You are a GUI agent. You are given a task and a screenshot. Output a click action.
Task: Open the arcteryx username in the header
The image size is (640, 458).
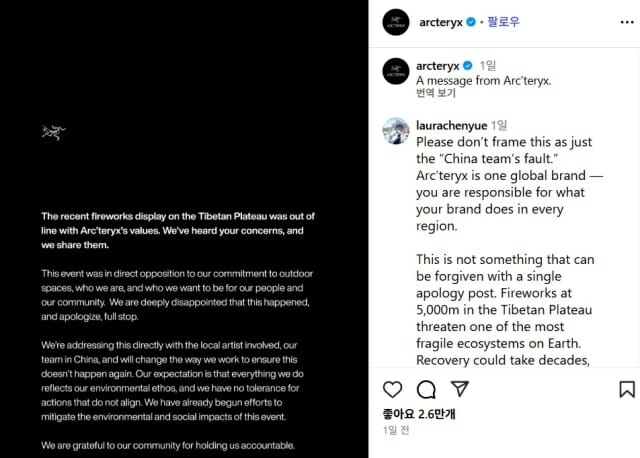pos(441,22)
